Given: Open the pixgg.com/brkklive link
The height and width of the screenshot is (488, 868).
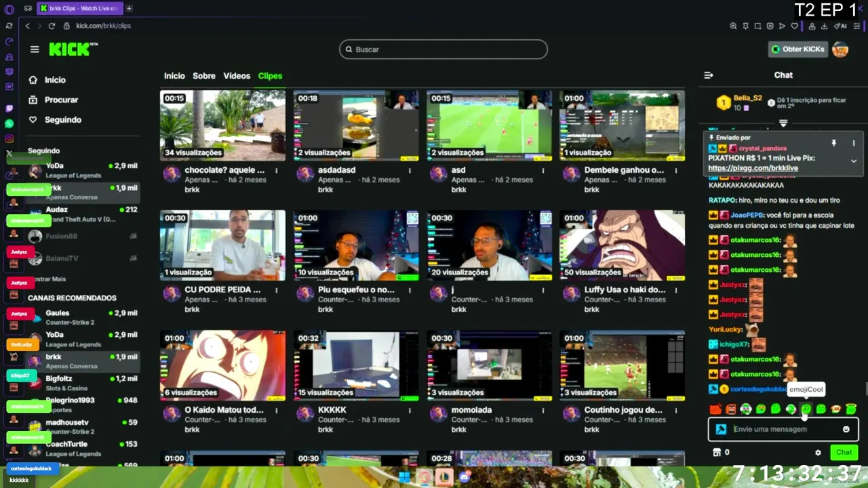Looking at the screenshot, I should 753,168.
